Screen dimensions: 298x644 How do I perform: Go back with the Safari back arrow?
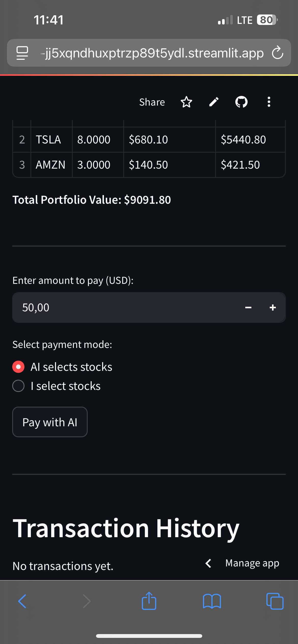22,601
